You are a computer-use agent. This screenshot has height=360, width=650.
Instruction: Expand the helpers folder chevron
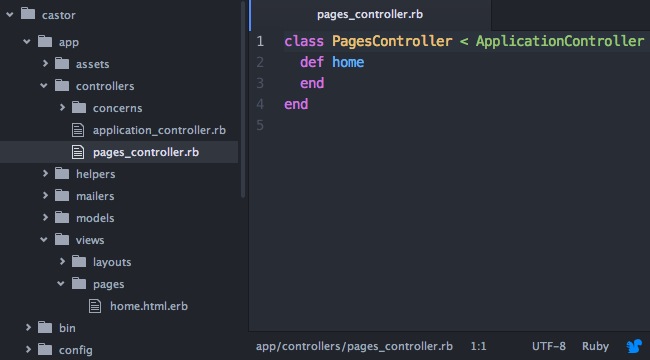coord(45,173)
